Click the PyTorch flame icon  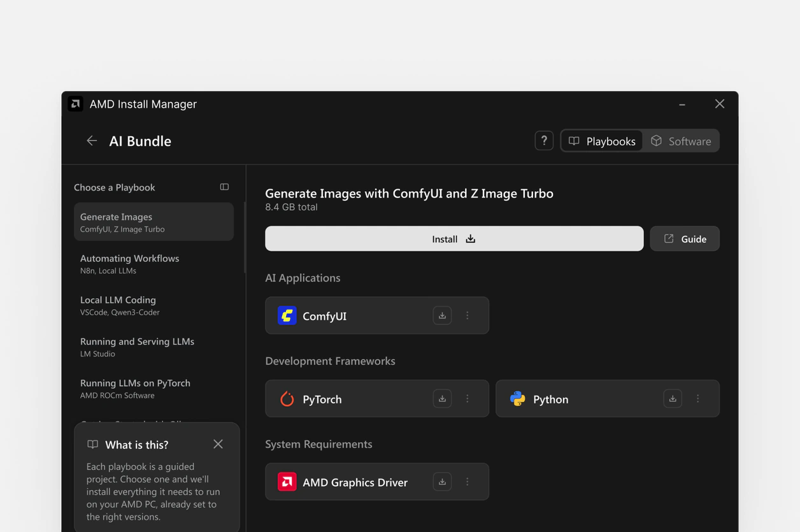tap(287, 399)
